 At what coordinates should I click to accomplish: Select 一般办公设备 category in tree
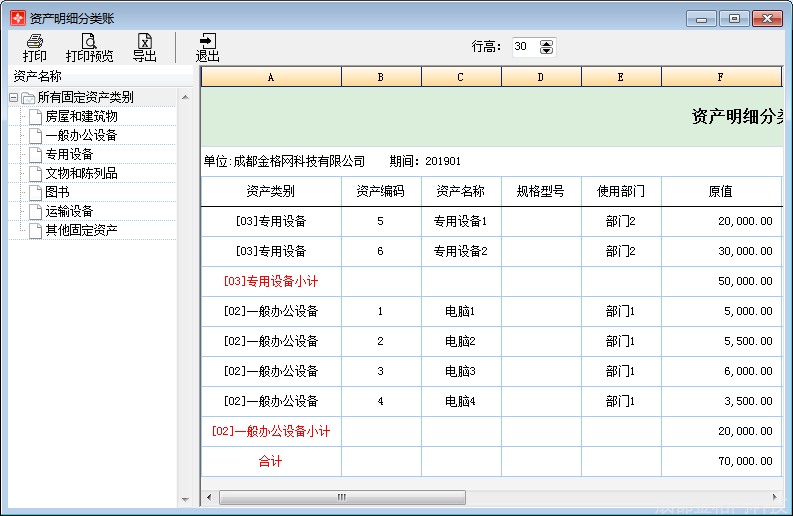pyautogui.click(x=81, y=136)
